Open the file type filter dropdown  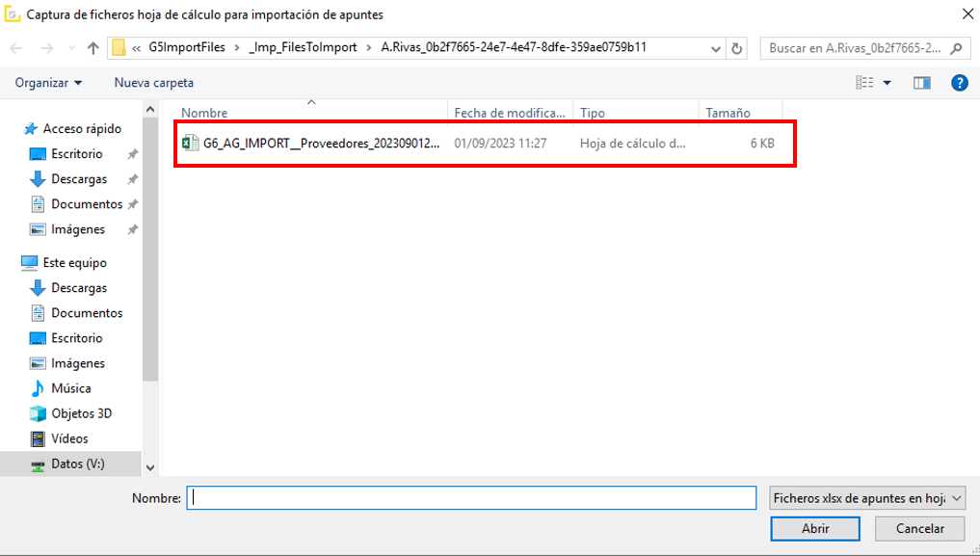coord(867,498)
